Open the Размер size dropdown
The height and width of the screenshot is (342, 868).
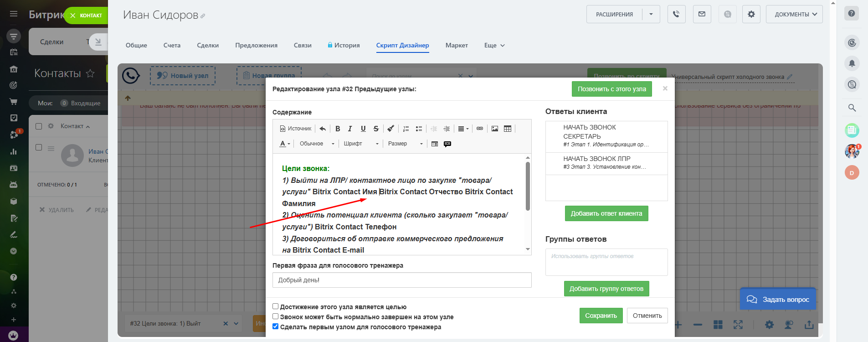(x=405, y=144)
